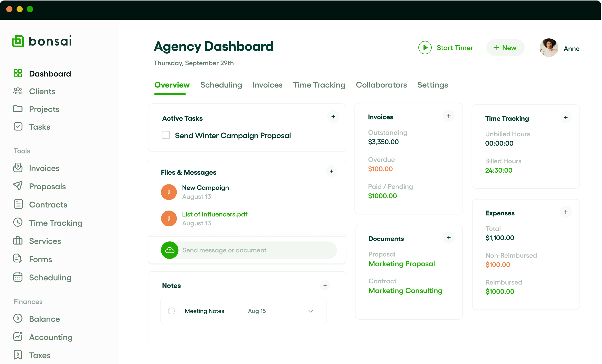Screen dimensions: 602x364
Task: Click plus icon on Notes card
Action: point(325,285)
